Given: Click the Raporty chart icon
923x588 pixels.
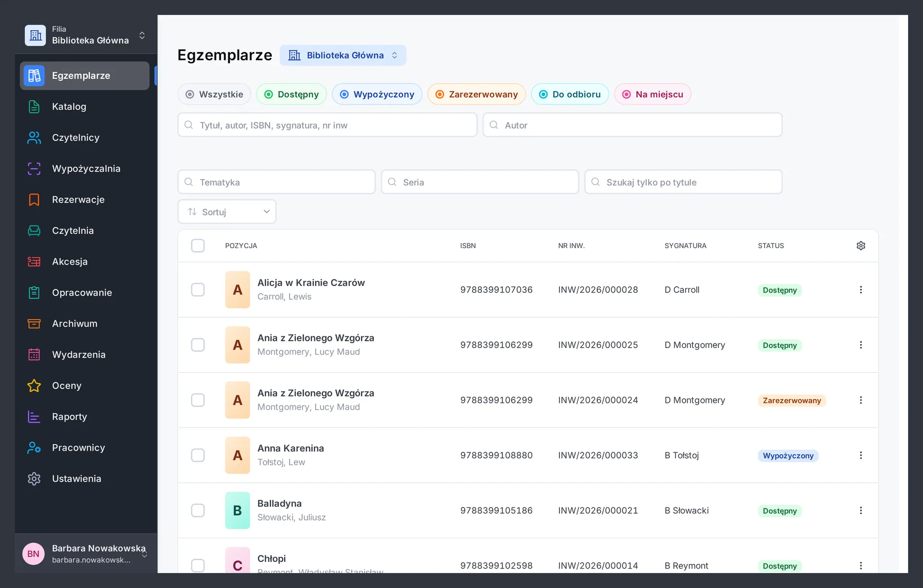Looking at the screenshot, I should point(34,417).
